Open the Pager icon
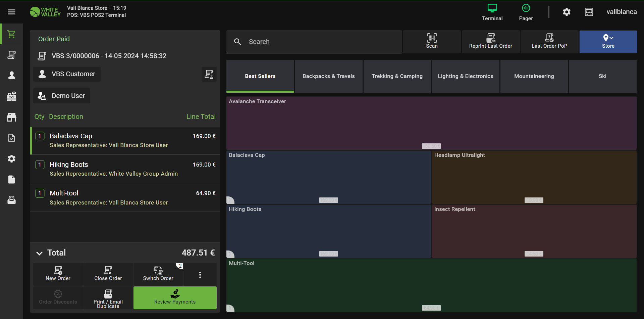The width and height of the screenshot is (644, 319). point(526,12)
